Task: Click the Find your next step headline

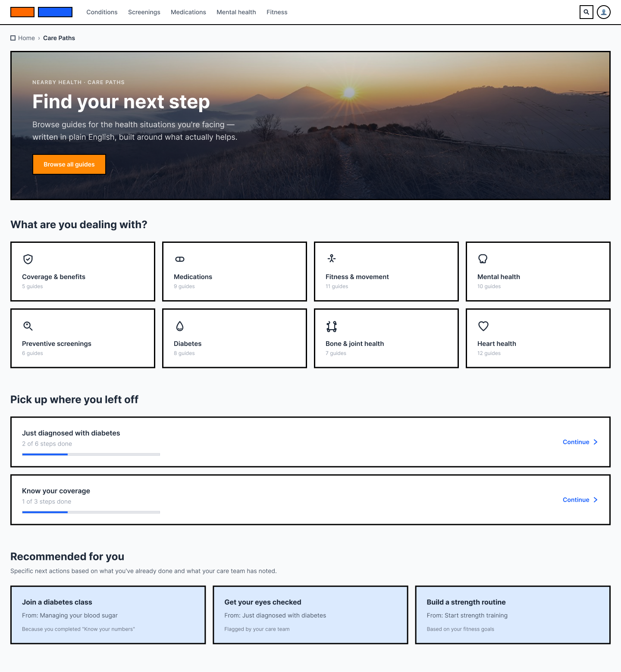Action: [121, 102]
